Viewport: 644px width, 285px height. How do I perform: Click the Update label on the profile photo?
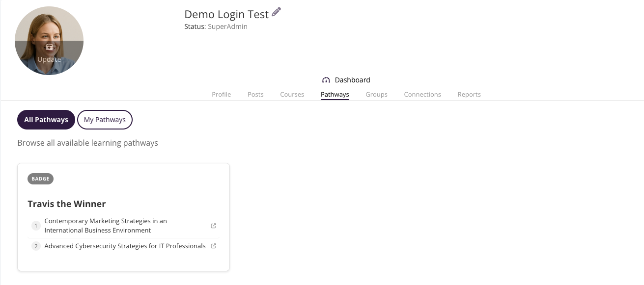[x=49, y=59]
